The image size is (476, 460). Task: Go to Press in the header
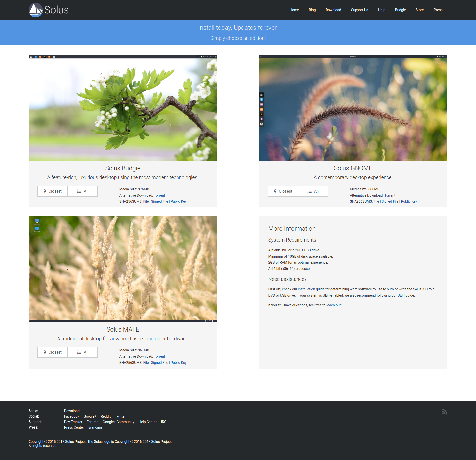pos(438,10)
